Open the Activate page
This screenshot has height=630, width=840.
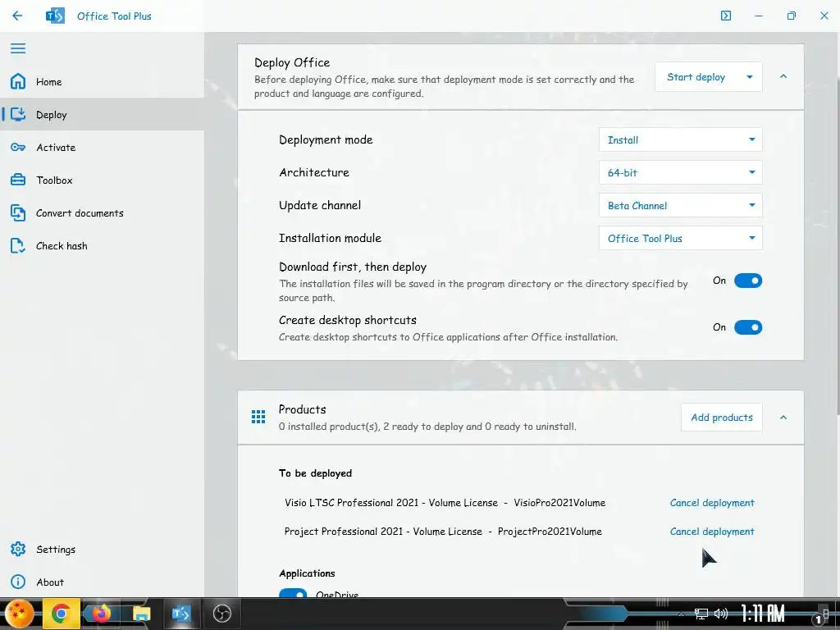tap(56, 148)
